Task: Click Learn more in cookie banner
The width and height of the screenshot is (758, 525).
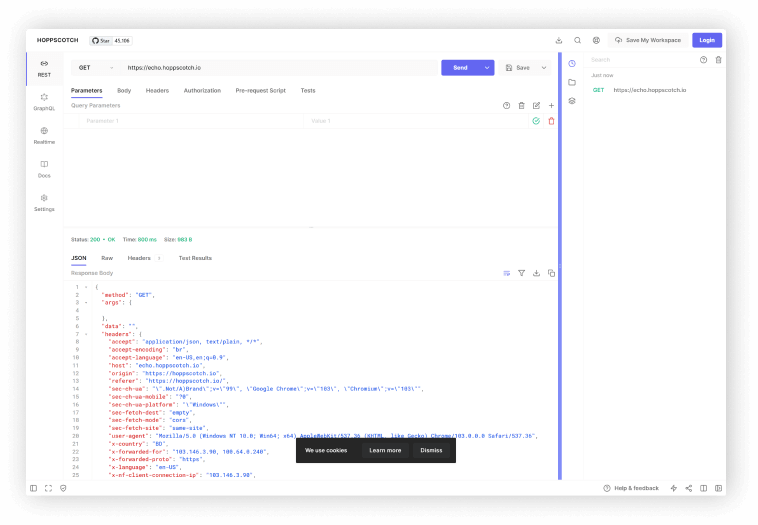Action: (x=385, y=450)
